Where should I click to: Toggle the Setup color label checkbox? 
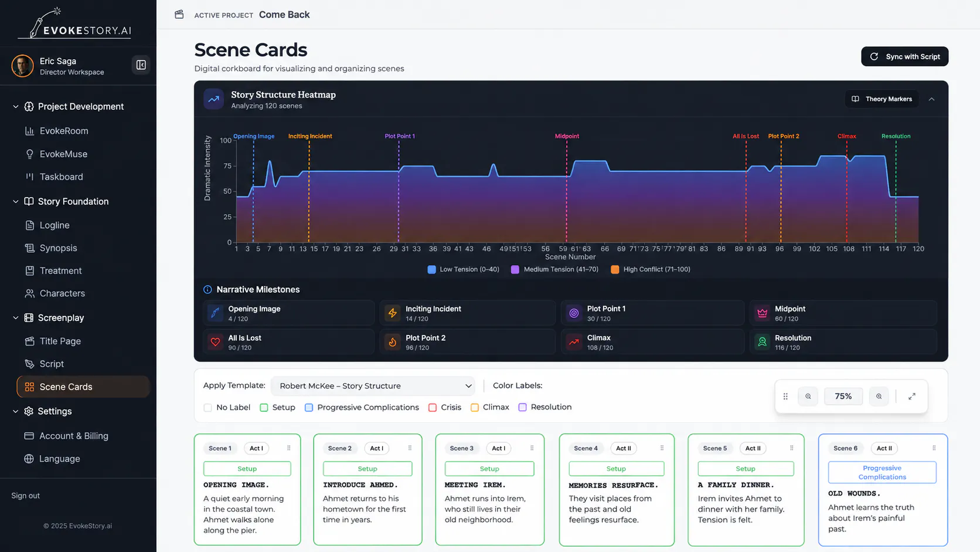[x=264, y=408]
